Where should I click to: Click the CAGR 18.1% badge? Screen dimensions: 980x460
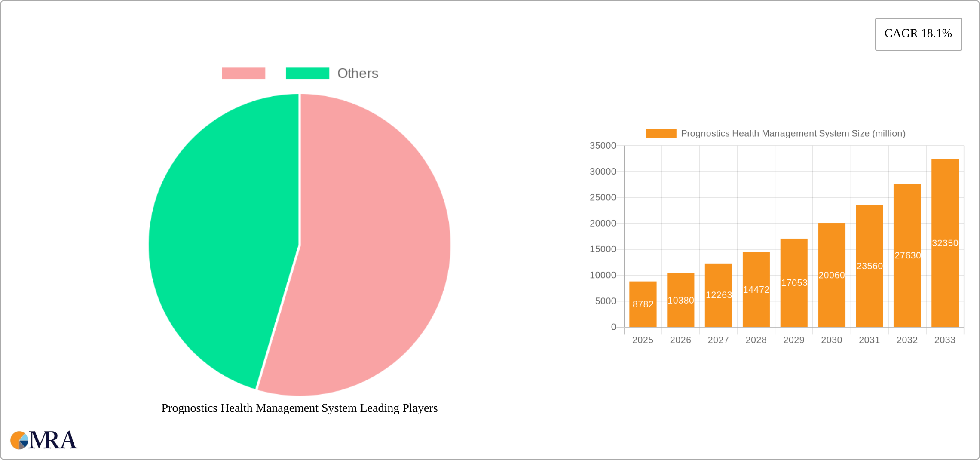coord(918,34)
